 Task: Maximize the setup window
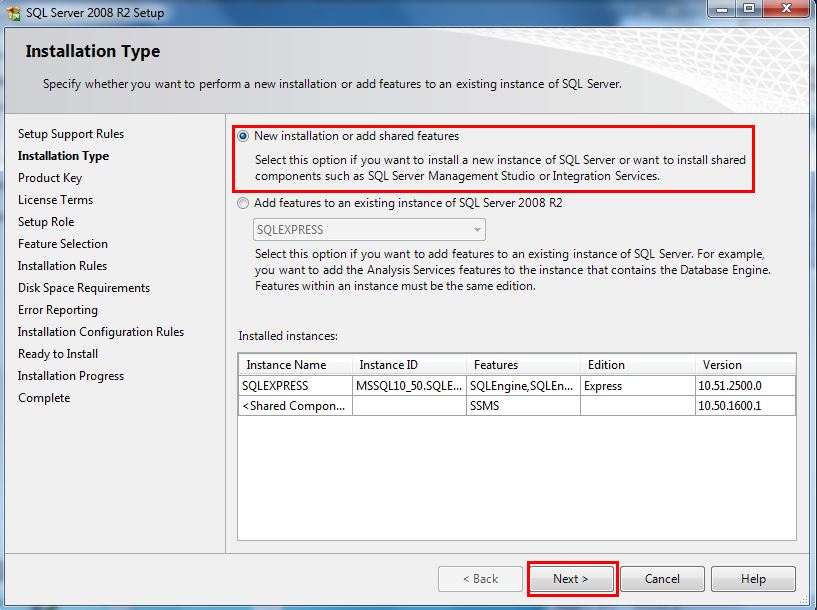click(749, 9)
